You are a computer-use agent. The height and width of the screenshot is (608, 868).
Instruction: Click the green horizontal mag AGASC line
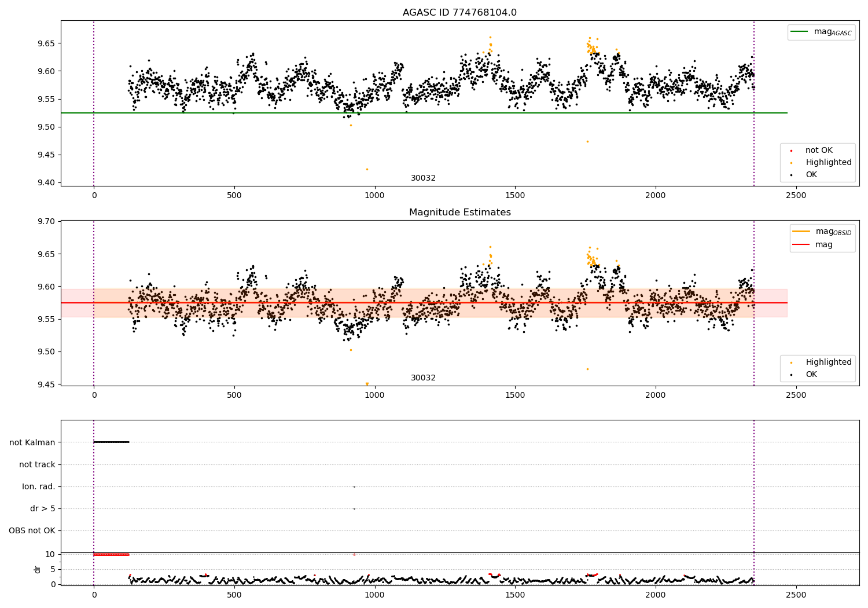(424, 113)
